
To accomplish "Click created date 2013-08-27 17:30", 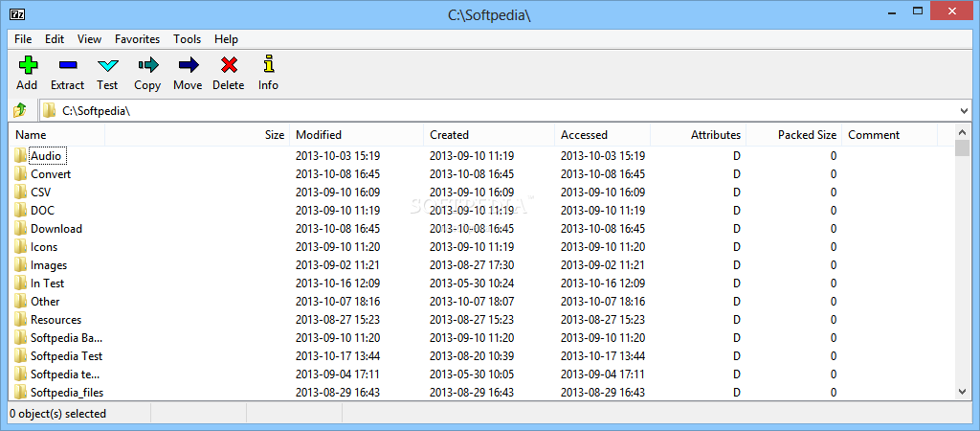I will [472, 264].
